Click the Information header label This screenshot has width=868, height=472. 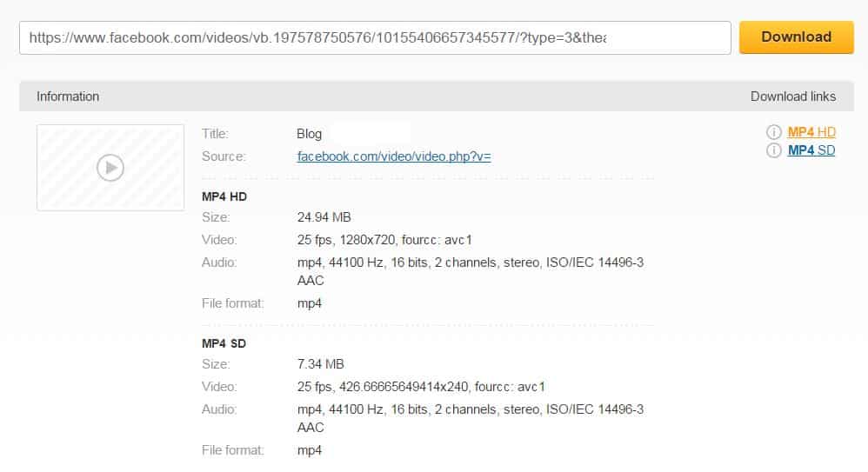click(68, 96)
